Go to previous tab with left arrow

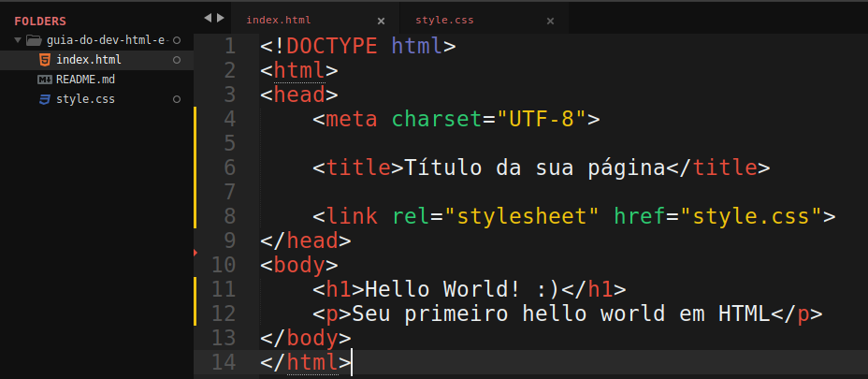click(x=208, y=18)
